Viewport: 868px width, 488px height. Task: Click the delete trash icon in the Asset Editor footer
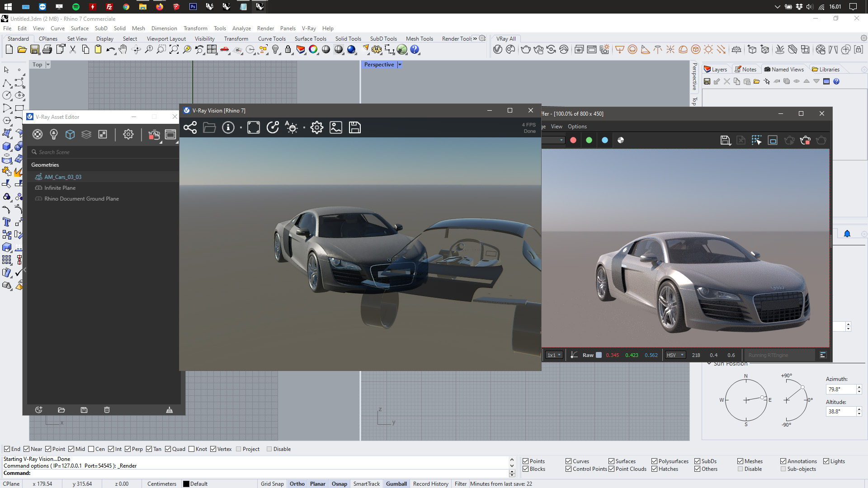[107, 410]
